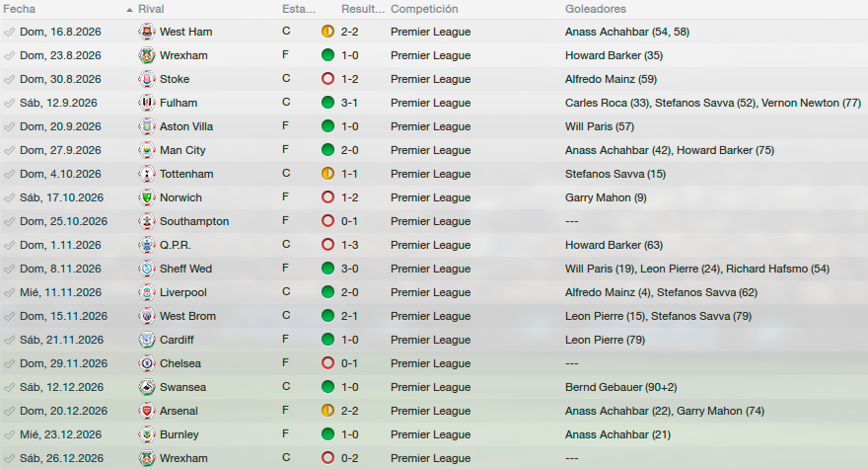Toggle the checkmark beside Sáb, 12.9.2026
The height and width of the screenshot is (469, 868).
pyautogui.click(x=9, y=103)
